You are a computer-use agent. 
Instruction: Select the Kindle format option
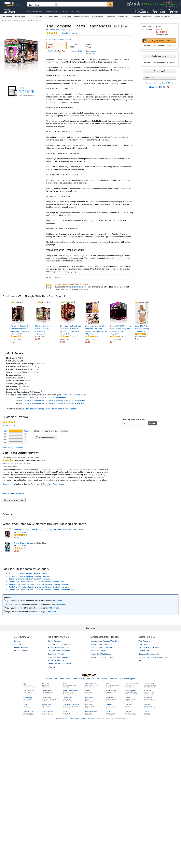point(56,46)
